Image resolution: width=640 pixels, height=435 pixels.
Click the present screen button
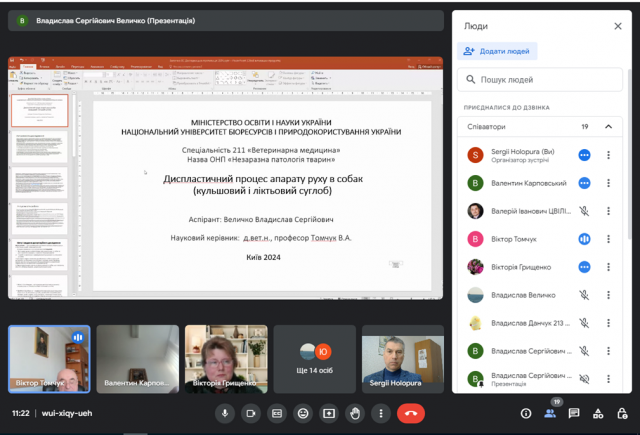pos(329,413)
